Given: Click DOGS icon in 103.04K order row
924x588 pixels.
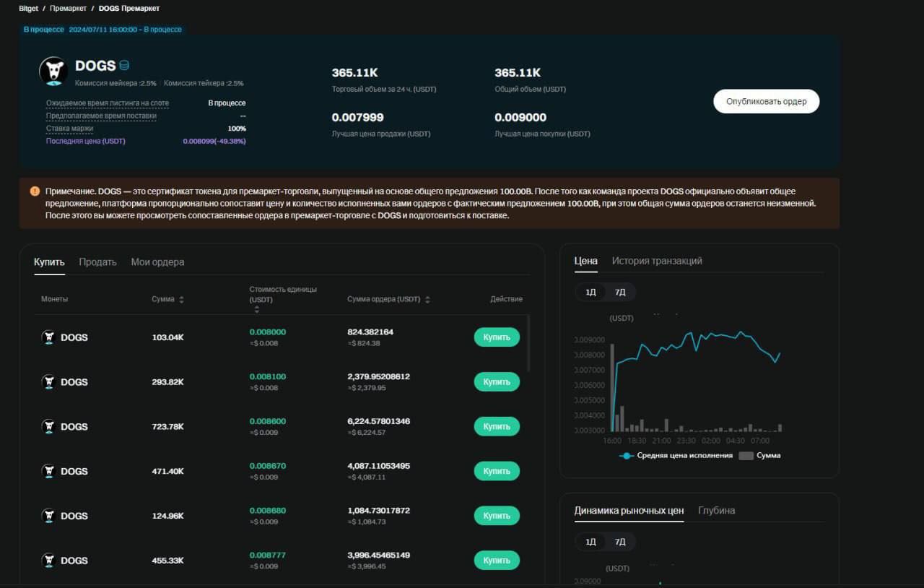Looking at the screenshot, I should (48, 337).
